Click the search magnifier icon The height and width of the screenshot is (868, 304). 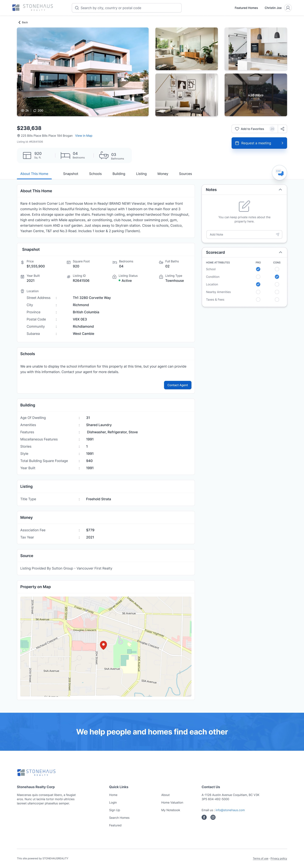tap(77, 8)
